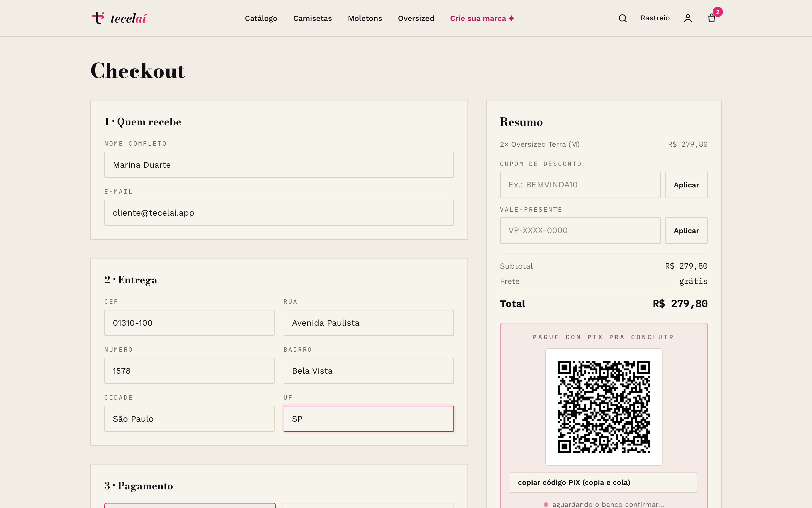Apply the discount coupon
This screenshot has width=812, height=508.
(686, 185)
